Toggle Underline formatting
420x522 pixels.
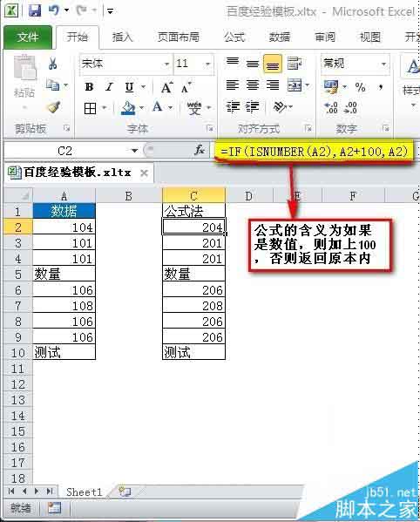click(x=129, y=87)
